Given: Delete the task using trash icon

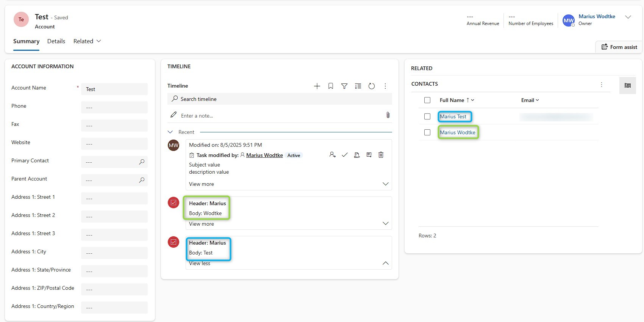Looking at the screenshot, I should [381, 155].
